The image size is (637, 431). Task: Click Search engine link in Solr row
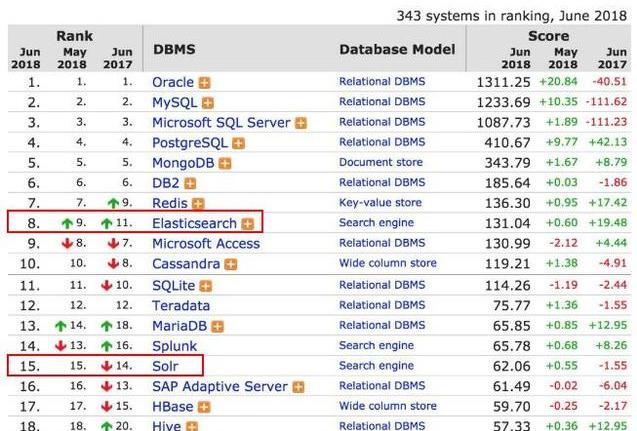pos(376,366)
